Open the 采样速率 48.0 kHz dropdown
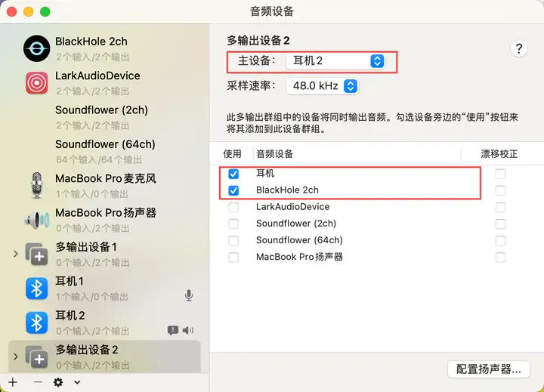544x392 pixels. [x=322, y=86]
